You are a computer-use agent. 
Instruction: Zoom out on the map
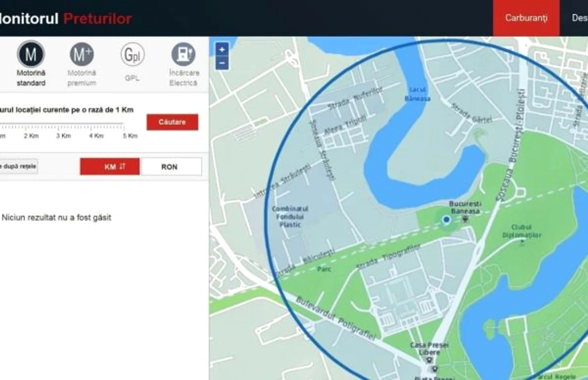tap(222, 63)
